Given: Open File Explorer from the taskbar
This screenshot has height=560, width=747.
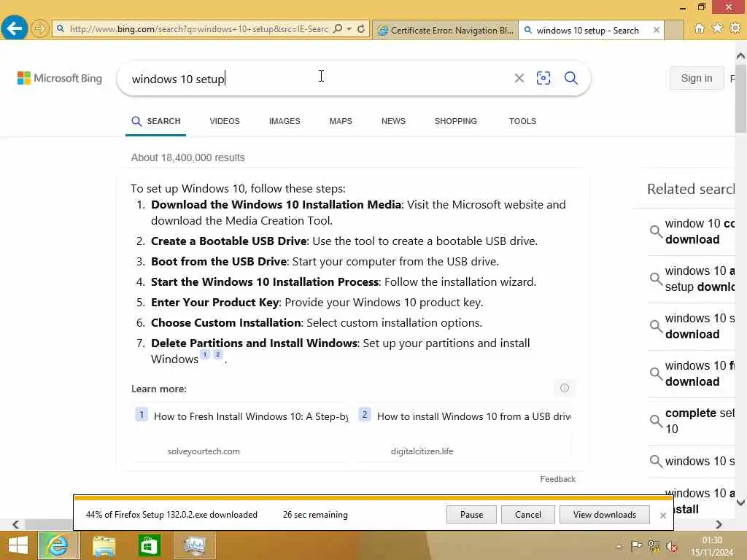Looking at the screenshot, I should pos(104,545).
